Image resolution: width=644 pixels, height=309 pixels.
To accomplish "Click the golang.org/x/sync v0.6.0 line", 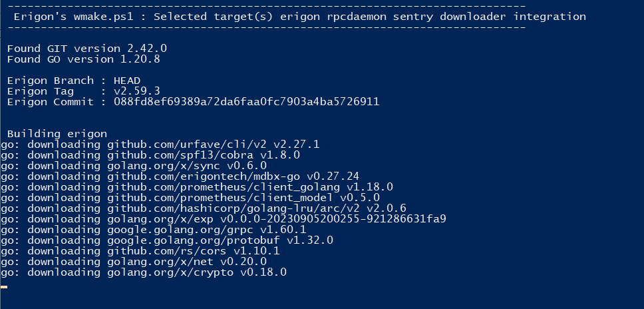I will (133, 165).
